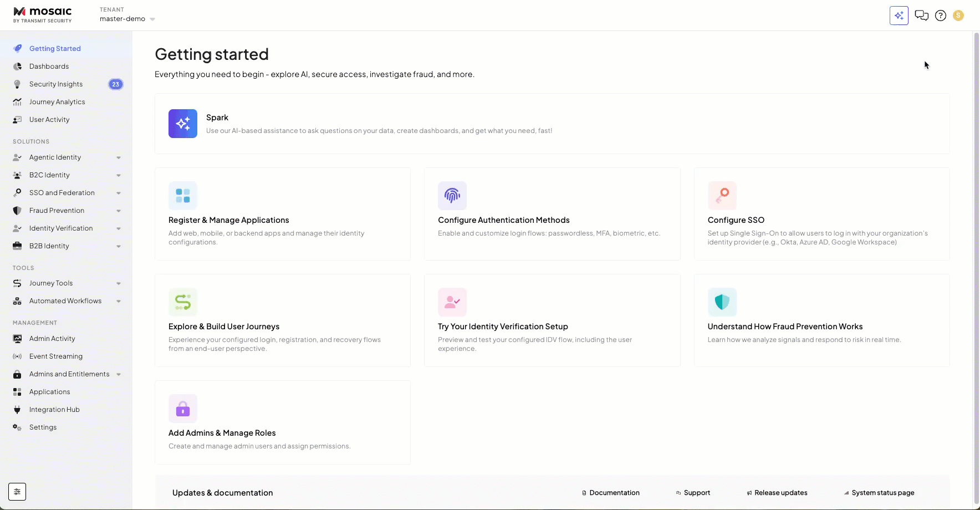Open the Documentation link
The image size is (980, 510).
614,493
